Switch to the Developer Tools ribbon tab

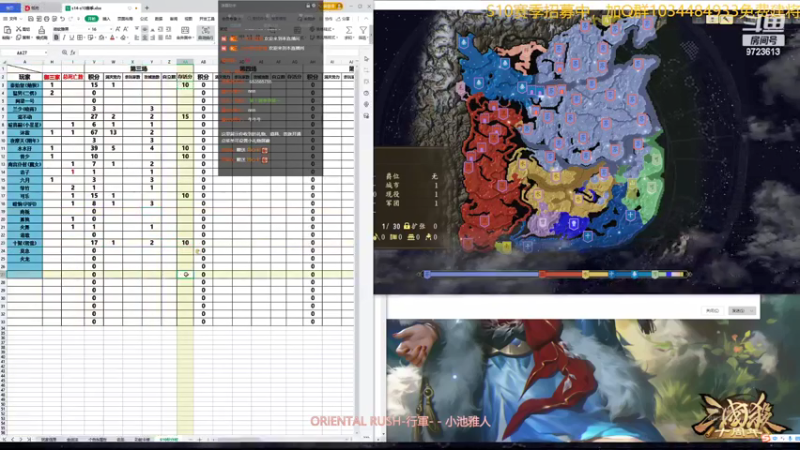coord(207,19)
